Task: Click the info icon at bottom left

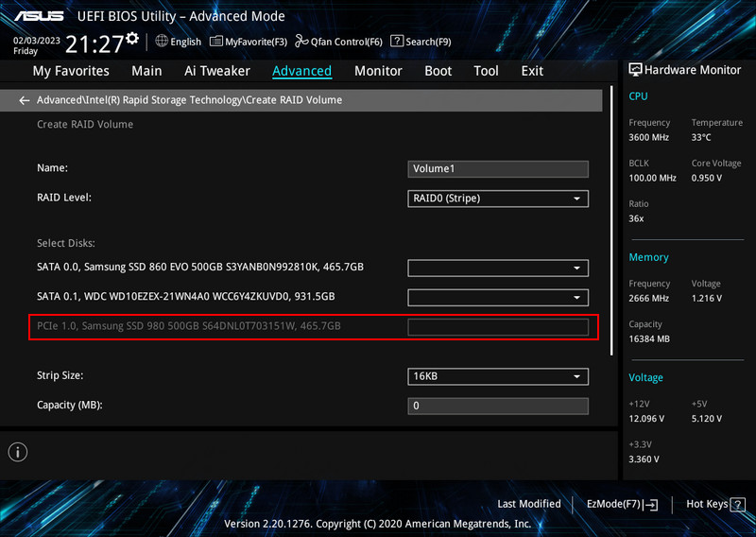Action: [x=18, y=452]
